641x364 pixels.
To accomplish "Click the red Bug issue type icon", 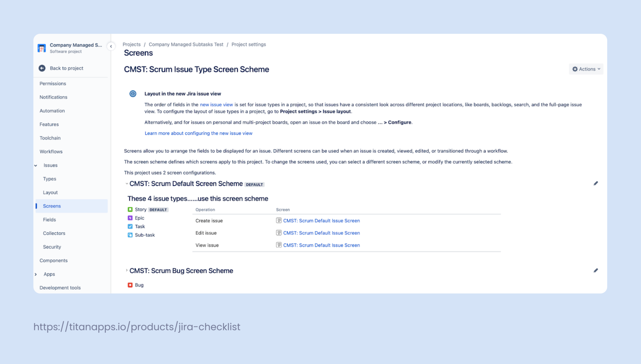I will click(130, 285).
